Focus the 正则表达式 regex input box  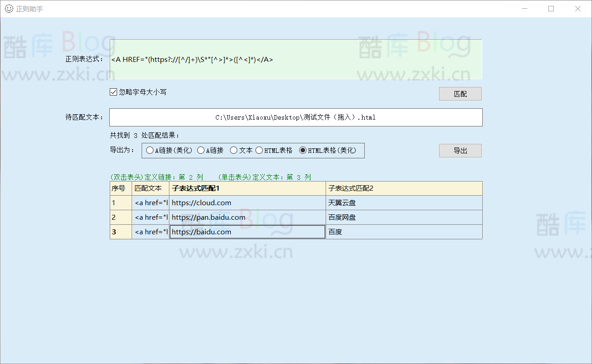tap(296, 59)
